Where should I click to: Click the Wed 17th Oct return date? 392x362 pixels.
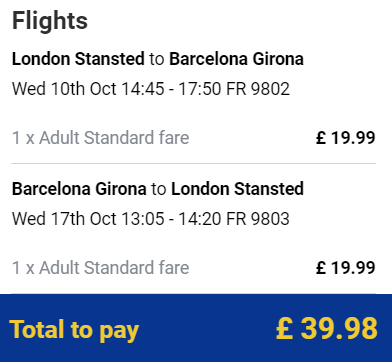click(x=64, y=219)
